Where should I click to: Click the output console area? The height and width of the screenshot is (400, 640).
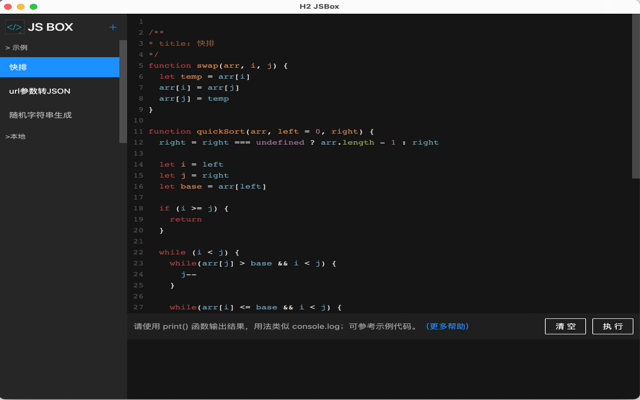(383, 368)
